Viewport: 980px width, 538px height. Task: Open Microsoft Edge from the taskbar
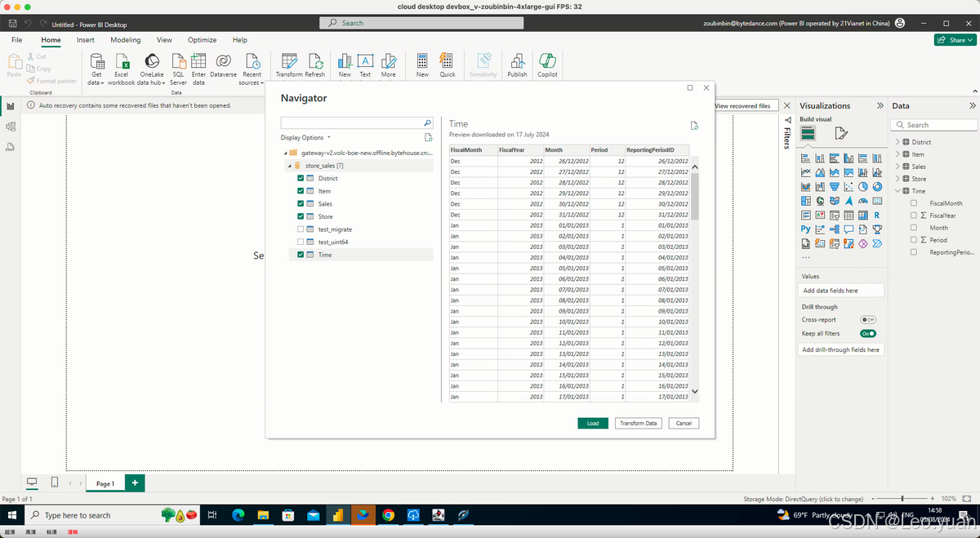pos(238,515)
